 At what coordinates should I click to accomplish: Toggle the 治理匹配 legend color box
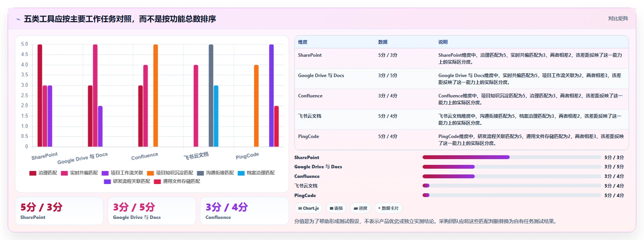(x=33, y=173)
